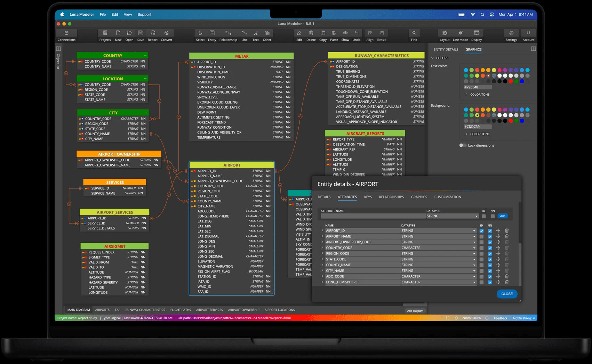The image size is (592, 364).
Task: Open the new attribute STRING datatype dropdown
Action: 452,216
